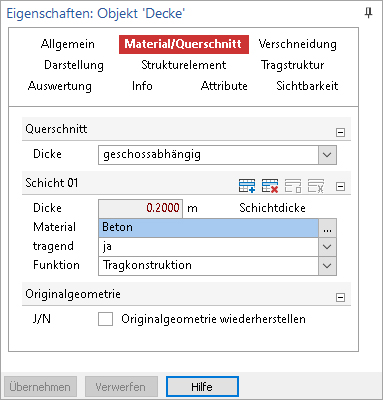This screenshot has width=383, height=400.
Task: Add a new layer with table-plus icon
Action: (247, 186)
